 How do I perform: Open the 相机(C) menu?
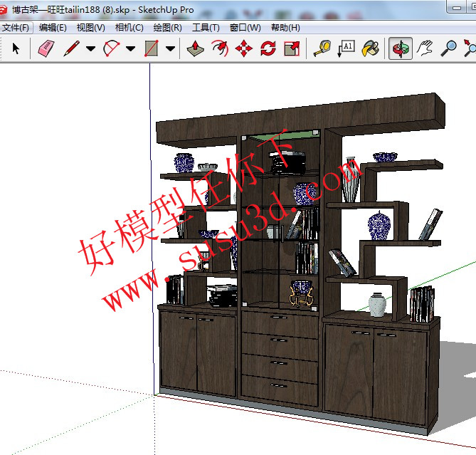click(x=129, y=28)
